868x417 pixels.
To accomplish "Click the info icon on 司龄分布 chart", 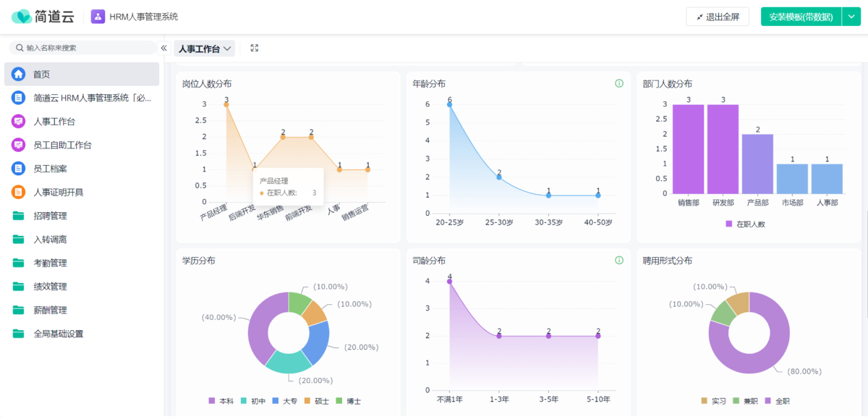I will tap(619, 261).
